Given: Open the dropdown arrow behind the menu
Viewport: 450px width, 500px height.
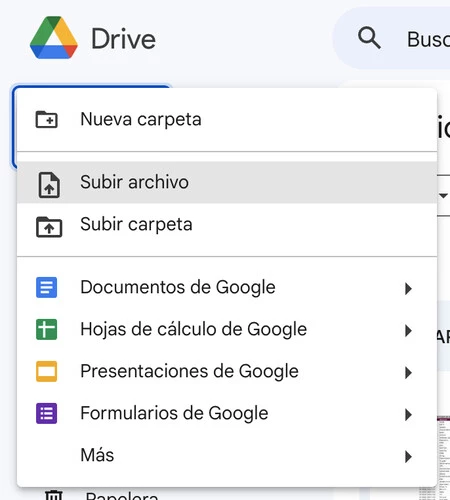Looking at the screenshot, I should (x=443, y=196).
